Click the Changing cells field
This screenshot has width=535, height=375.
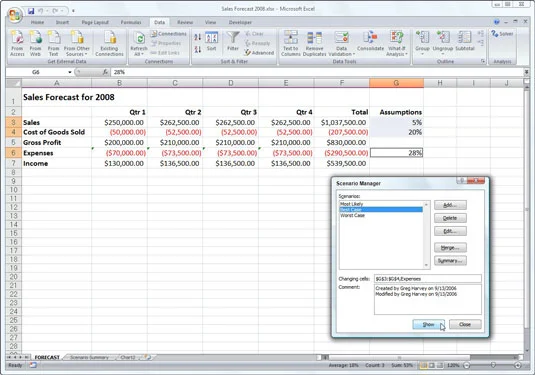(428, 279)
